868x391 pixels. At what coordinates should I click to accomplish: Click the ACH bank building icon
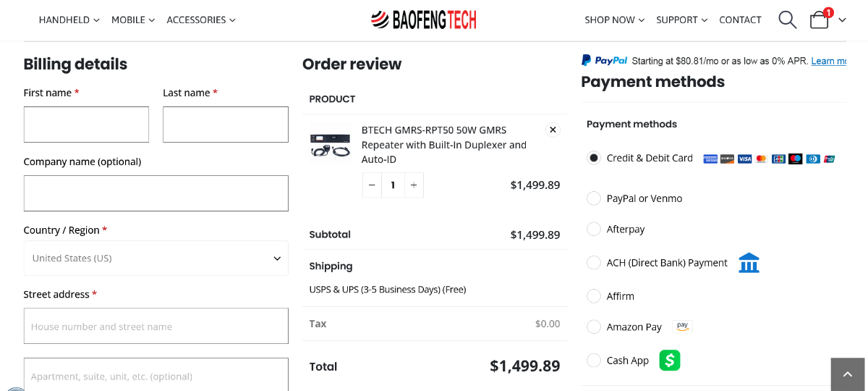click(749, 263)
